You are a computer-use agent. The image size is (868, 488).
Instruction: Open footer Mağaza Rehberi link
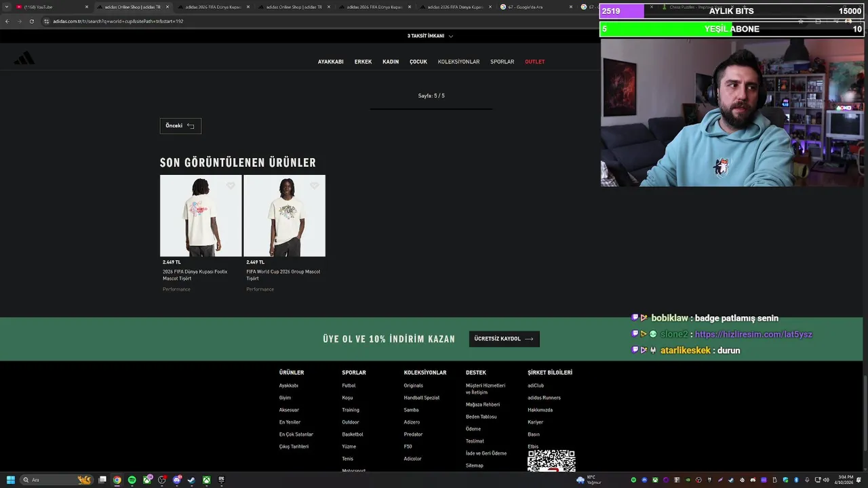(483, 405)
